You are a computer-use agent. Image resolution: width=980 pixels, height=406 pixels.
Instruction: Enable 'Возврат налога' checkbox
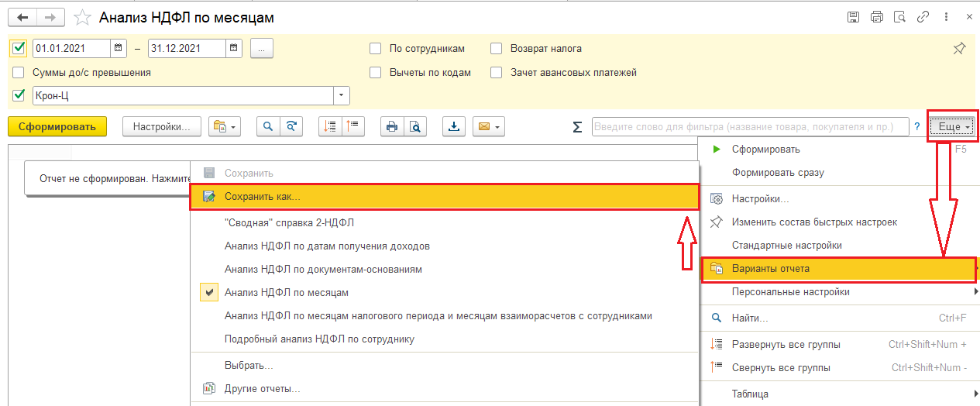[x=497, y=48]
